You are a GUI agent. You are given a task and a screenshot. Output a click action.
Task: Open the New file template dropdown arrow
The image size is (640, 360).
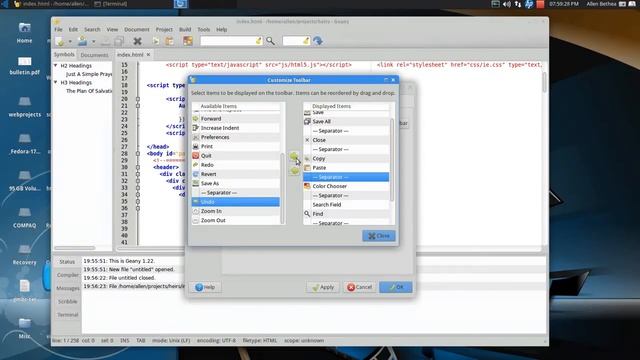(70, 42)
